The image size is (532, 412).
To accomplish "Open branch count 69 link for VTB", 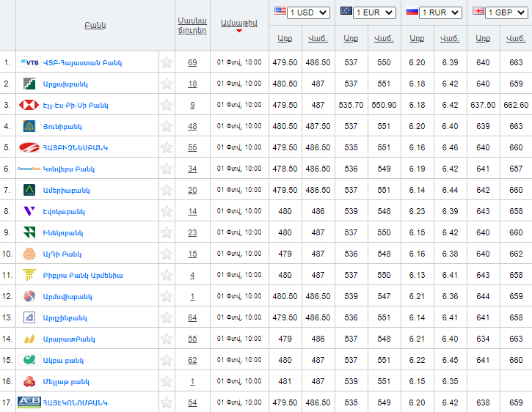I will (x=192, y=62).
